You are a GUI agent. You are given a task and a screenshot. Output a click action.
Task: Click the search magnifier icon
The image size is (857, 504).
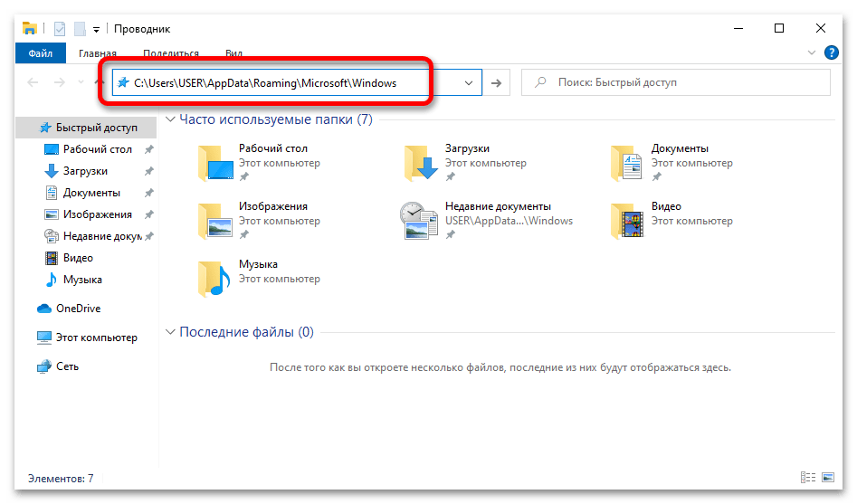(540, 82)
